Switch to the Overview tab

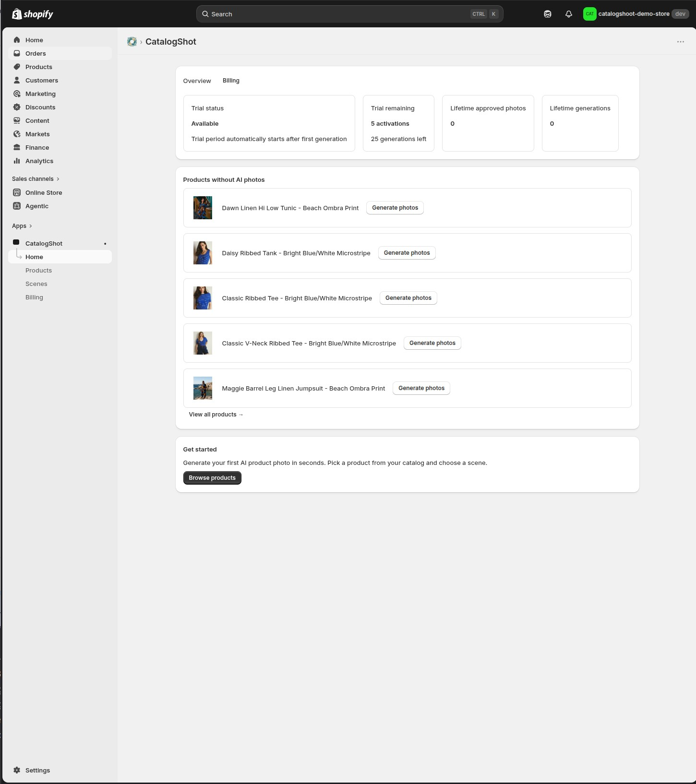(x=197, y=81)
